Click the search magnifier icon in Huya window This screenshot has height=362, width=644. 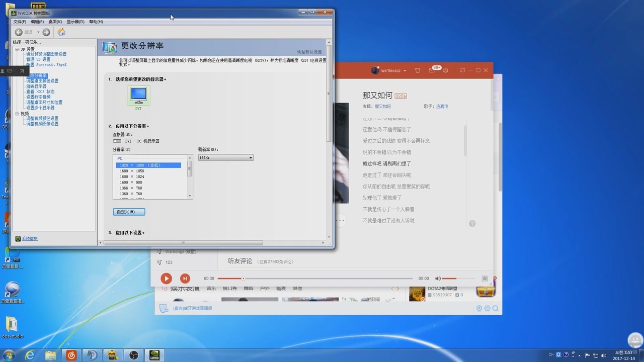[495, 308]
